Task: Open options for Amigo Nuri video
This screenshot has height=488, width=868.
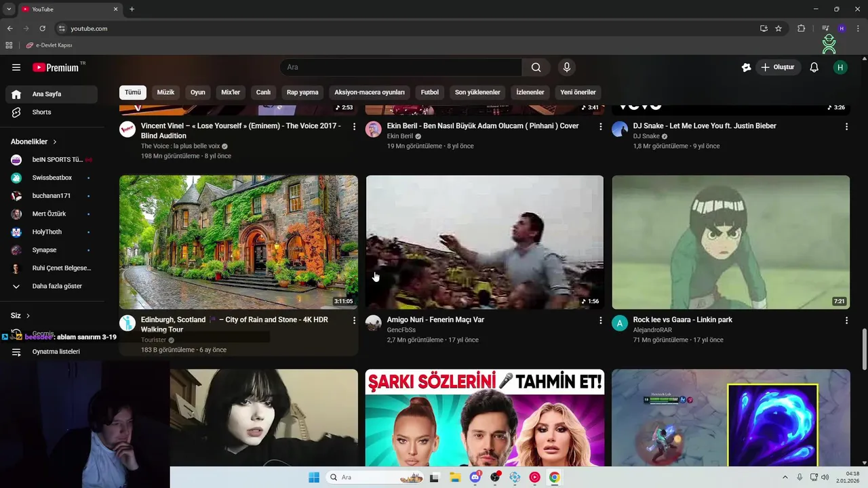Action: point(600,320)
